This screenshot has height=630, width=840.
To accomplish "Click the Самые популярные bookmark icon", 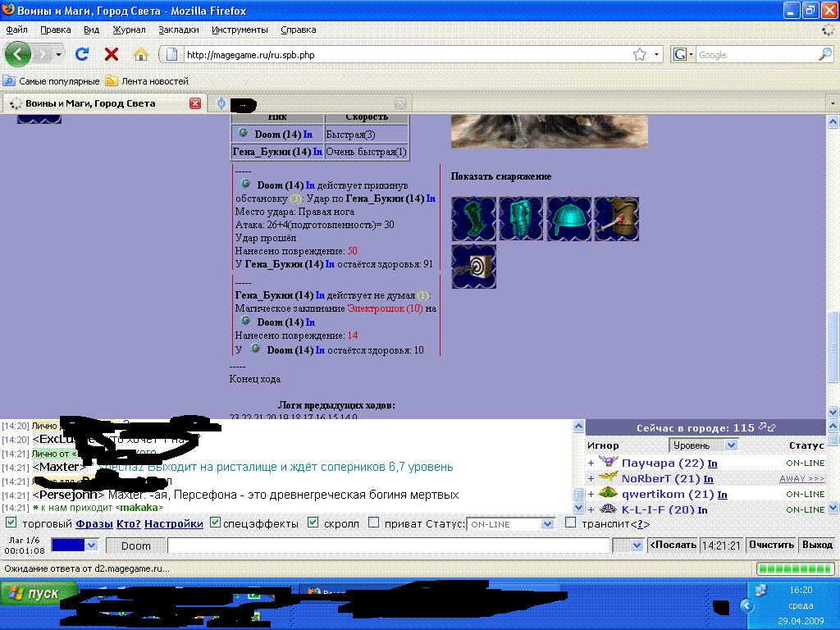I will pos(8,81).
